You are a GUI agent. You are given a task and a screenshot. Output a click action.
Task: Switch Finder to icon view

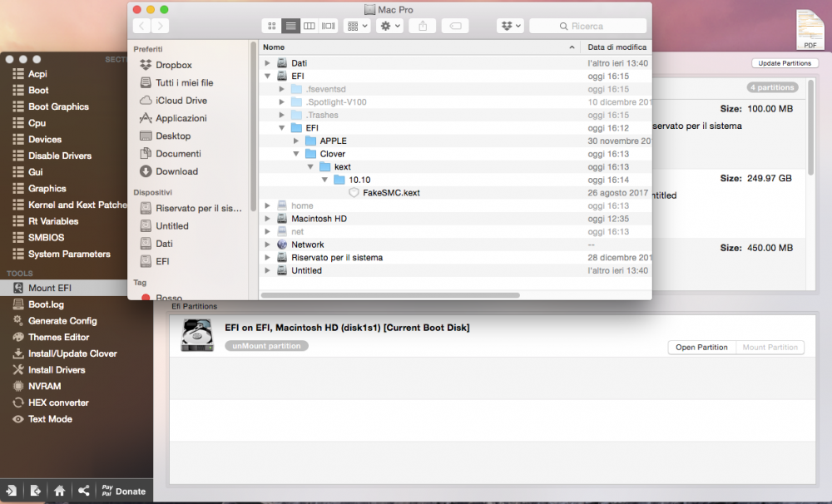point(272,26)
